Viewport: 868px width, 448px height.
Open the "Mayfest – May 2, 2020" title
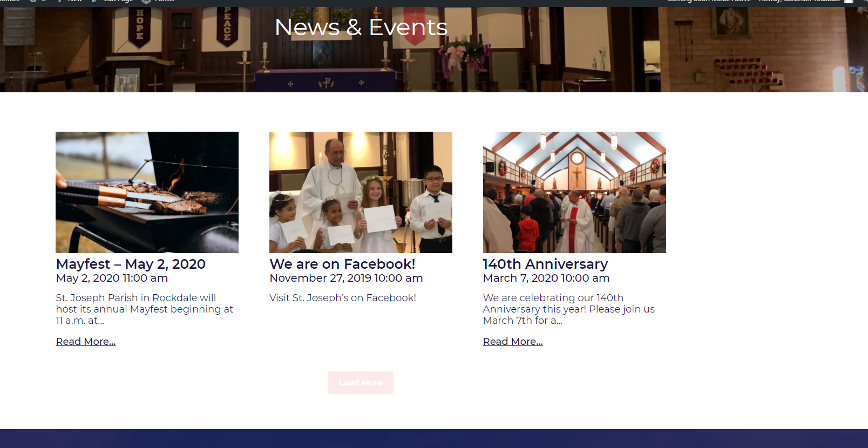pyautogui.click(x=131, y=264)
